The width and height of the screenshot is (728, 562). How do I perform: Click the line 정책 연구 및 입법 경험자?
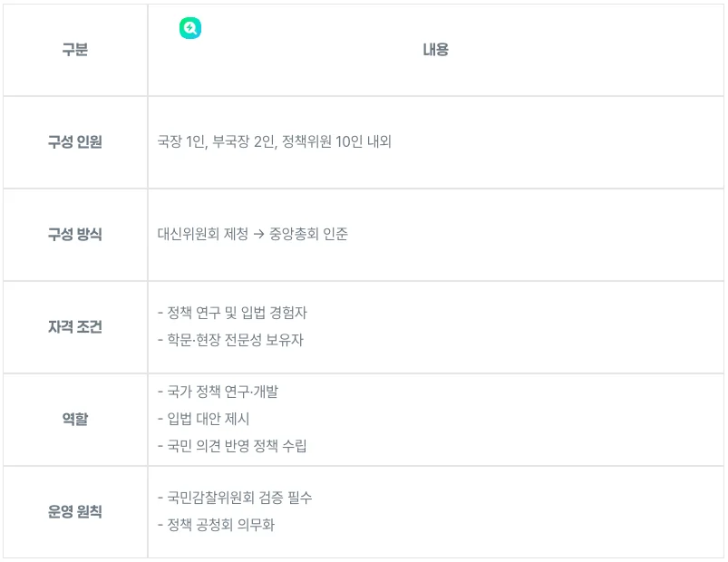tap(232, 313)
